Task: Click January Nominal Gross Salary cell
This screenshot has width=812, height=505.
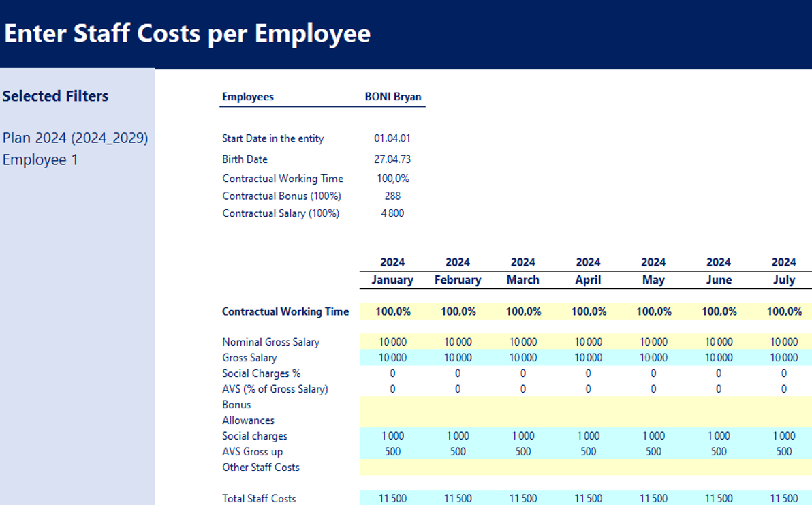Action: (392, 342)
